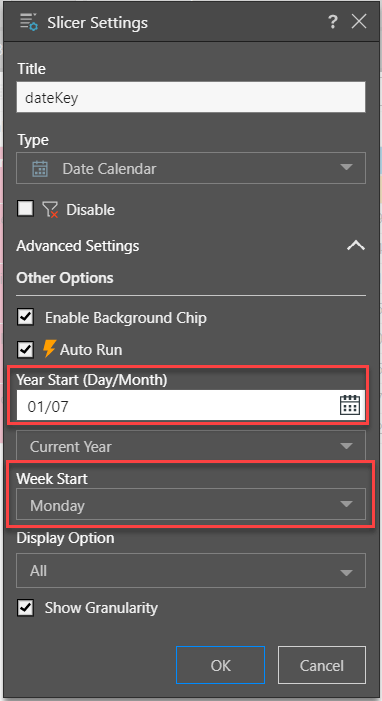Image resolution: width=382 pixels, height=701 pixels.
Task: Open help via the question mark icon
Action: click(x=332, y=21)
